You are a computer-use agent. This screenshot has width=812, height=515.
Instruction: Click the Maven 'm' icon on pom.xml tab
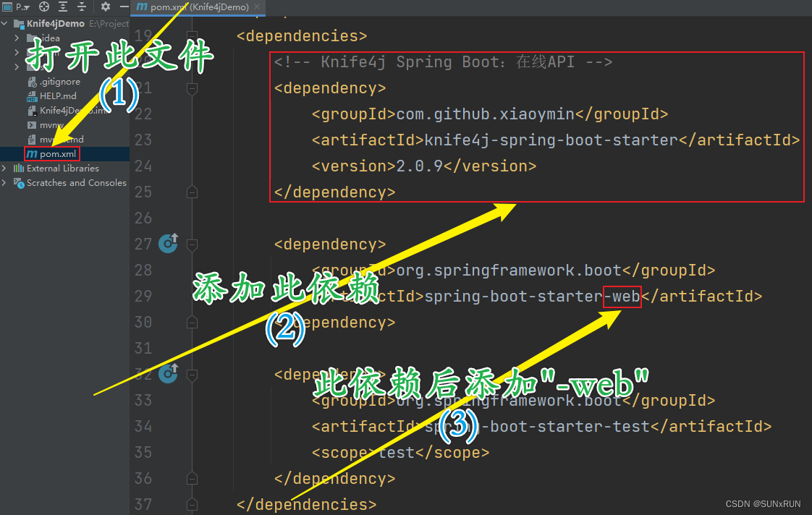click(x=142, y=7)
